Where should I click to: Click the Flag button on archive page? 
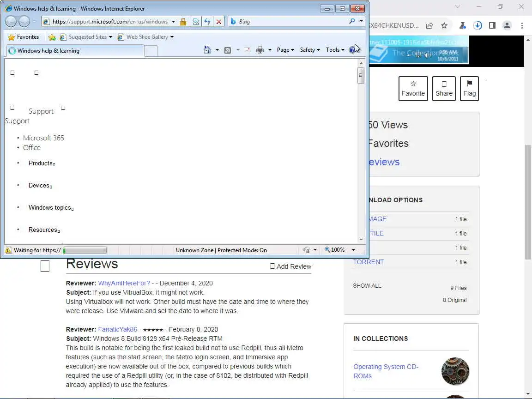tap(469, 89)
